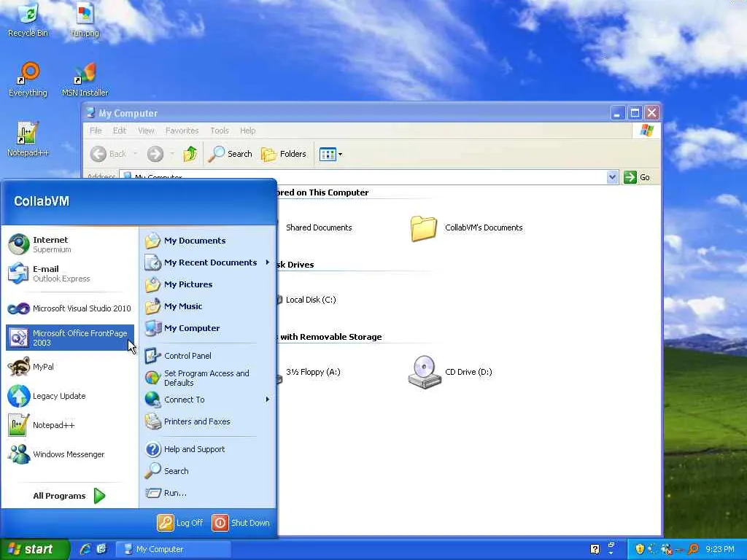
Task: Open Search from Start menu
Action: [208, 471]
